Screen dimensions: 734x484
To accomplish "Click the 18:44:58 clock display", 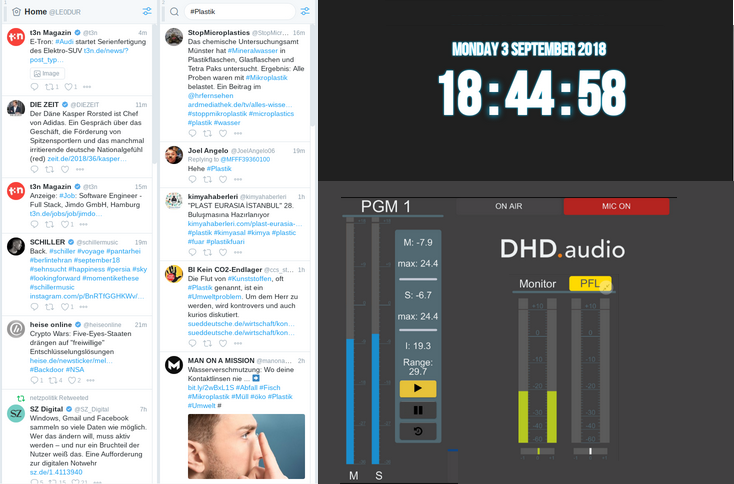I will tap(532, 94).
